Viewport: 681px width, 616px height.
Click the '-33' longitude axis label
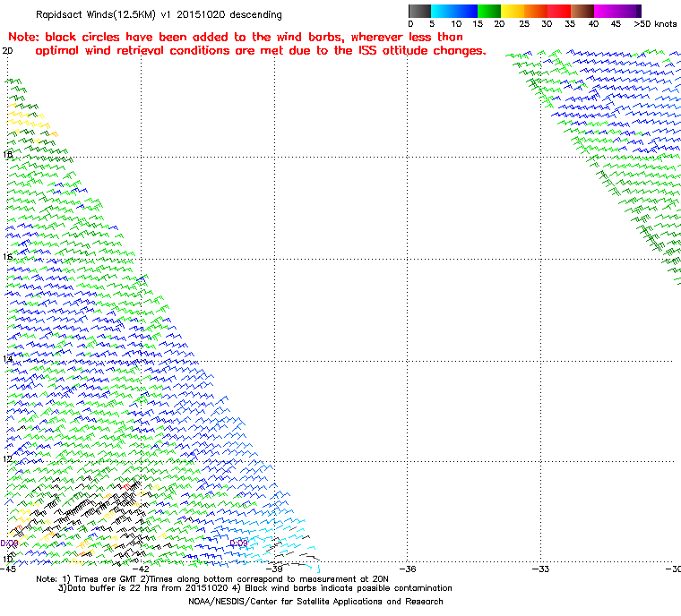[540, 569]
